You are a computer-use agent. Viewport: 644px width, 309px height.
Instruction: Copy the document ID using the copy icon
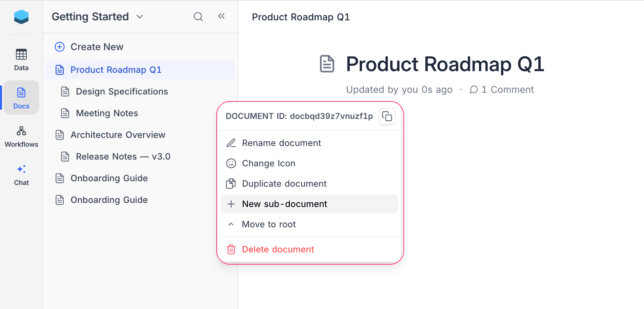coord(387,116)
